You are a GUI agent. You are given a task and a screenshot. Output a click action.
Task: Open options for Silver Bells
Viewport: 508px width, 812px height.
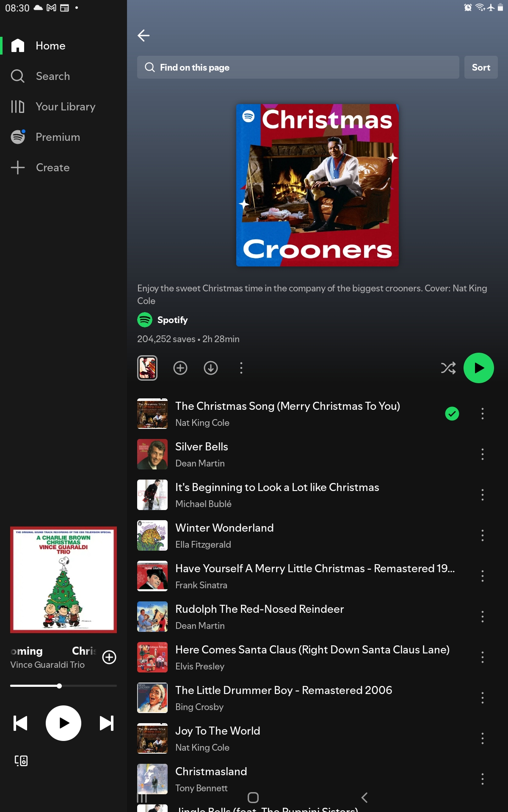click(482, 454)
